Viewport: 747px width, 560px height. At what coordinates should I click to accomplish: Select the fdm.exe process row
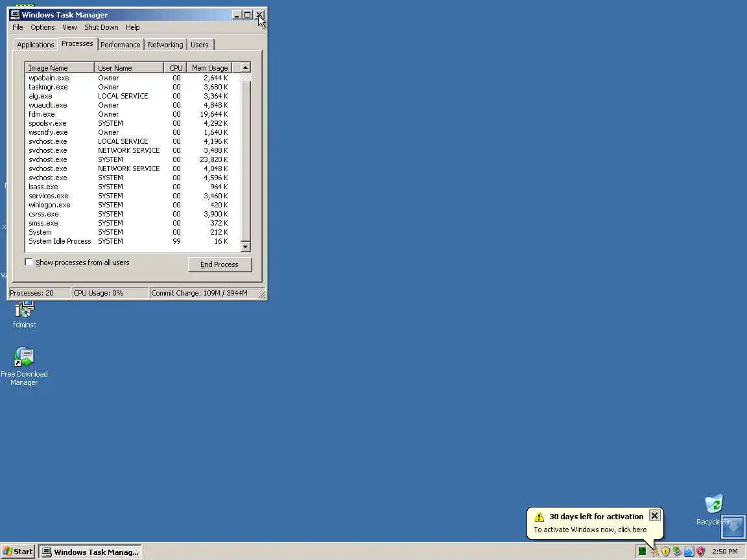(x=133, y=114)
